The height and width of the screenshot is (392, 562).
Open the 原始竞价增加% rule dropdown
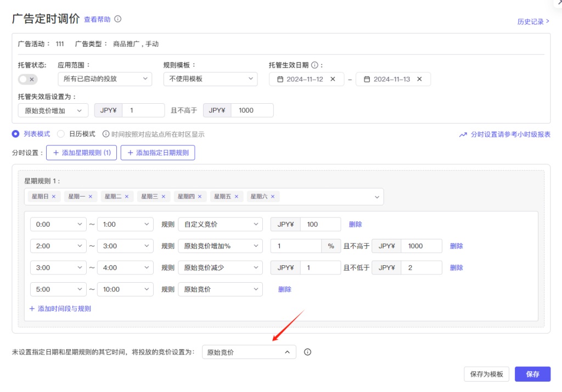[x=221, y=246]
